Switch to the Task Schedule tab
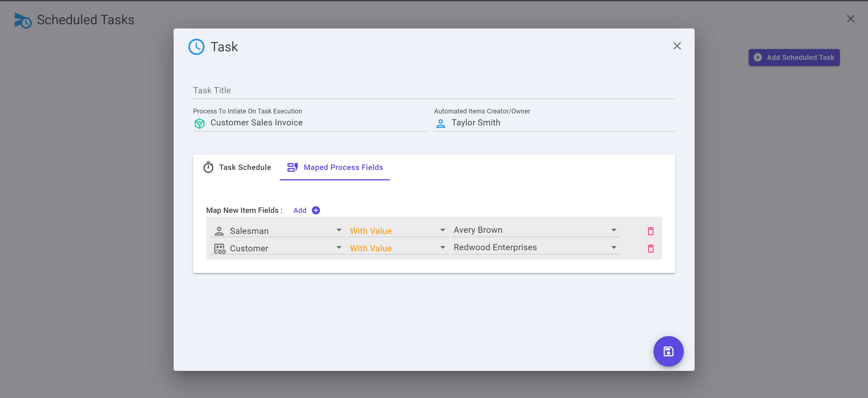 [237, 167]
